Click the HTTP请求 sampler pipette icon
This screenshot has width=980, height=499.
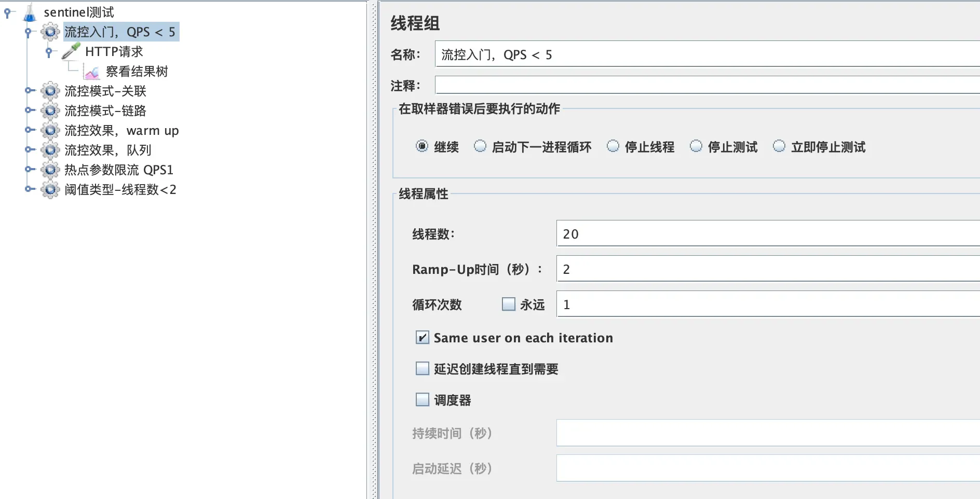coord(71,51)
